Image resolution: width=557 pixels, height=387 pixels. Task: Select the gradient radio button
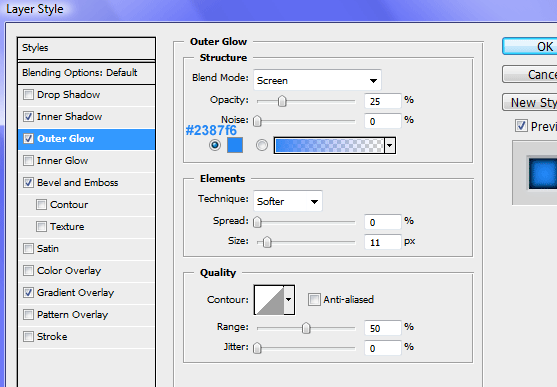pyautogui.click(x=262, y=145)
